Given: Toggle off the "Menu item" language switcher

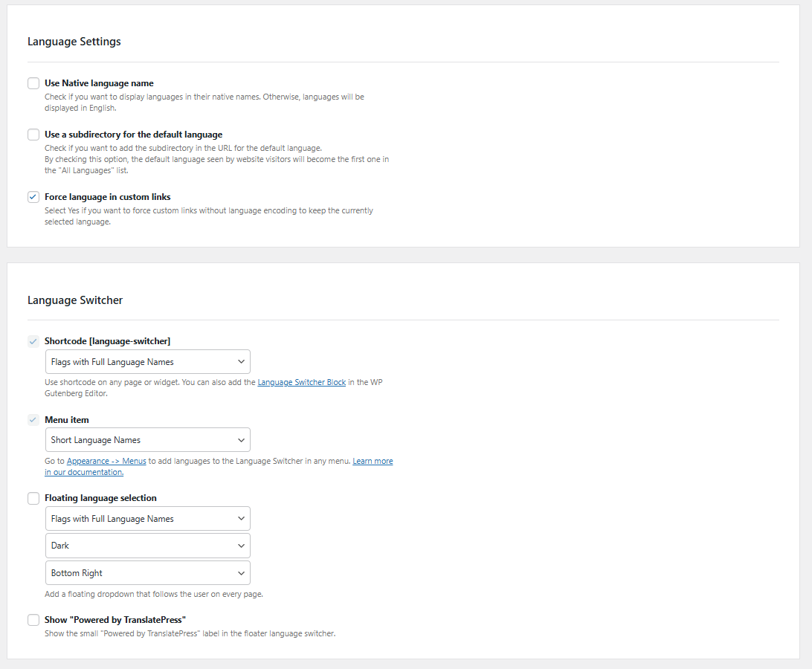Looking at the screenshot, I should coord(33,419).
